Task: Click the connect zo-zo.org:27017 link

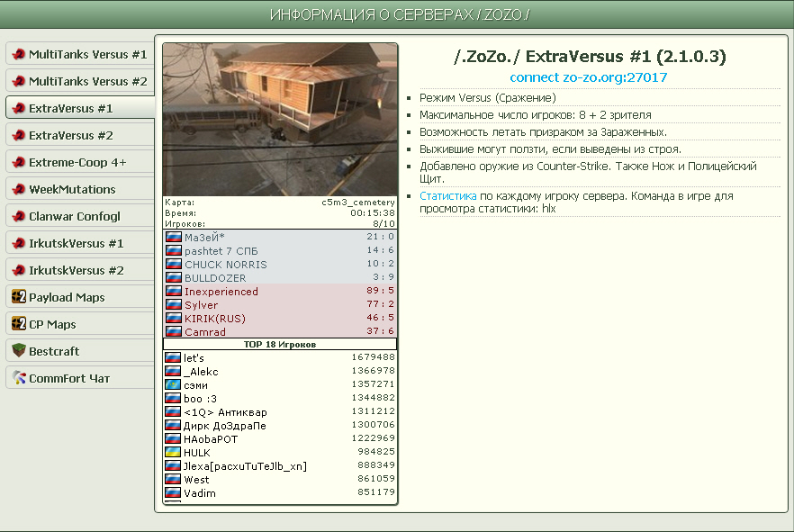Action: click(589, 77)
